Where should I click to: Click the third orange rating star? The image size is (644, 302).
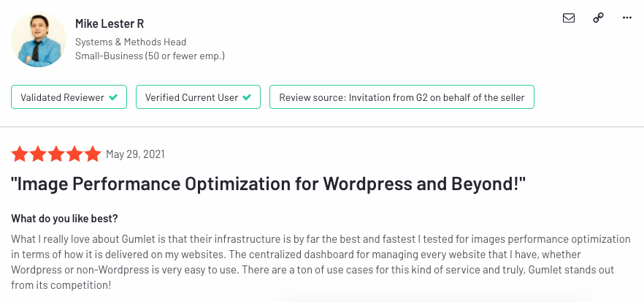(x=56, y=154)
